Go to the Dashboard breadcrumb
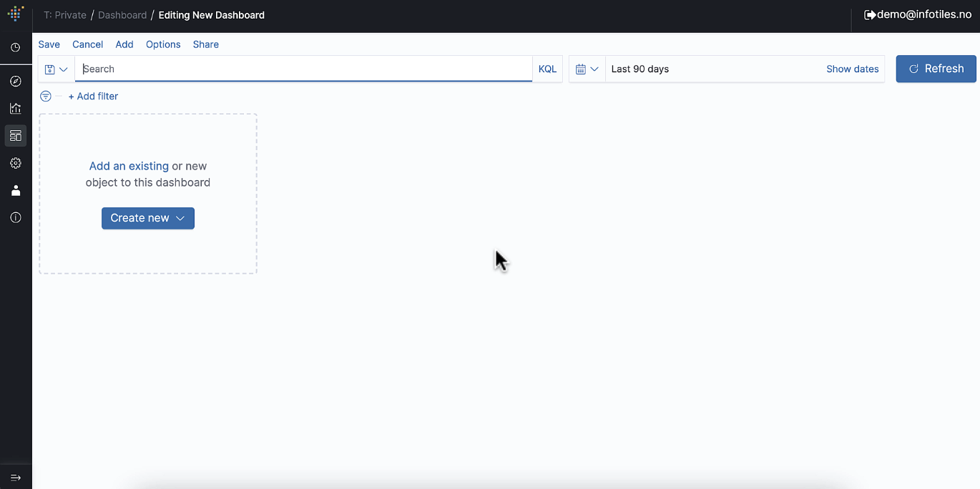 [x=122, y=15]
